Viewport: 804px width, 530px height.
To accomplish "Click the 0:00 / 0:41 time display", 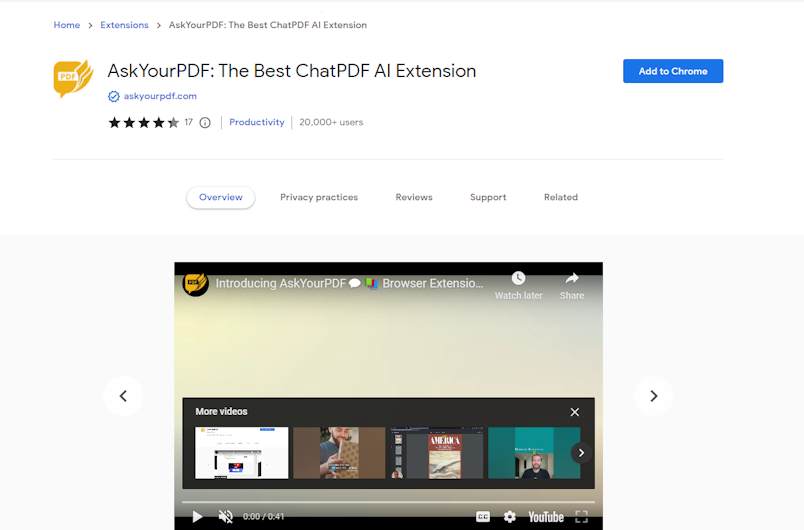I will coord(264,517).
